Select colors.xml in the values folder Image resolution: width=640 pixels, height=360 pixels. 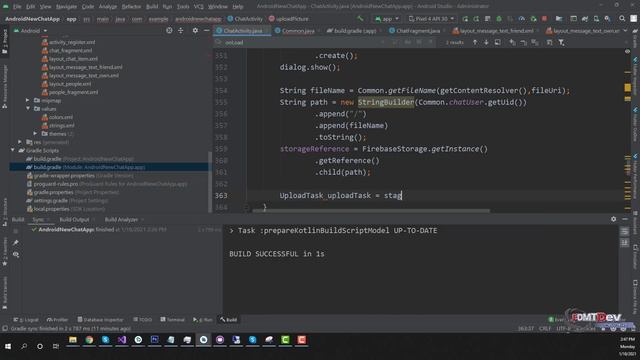[61, 117]
